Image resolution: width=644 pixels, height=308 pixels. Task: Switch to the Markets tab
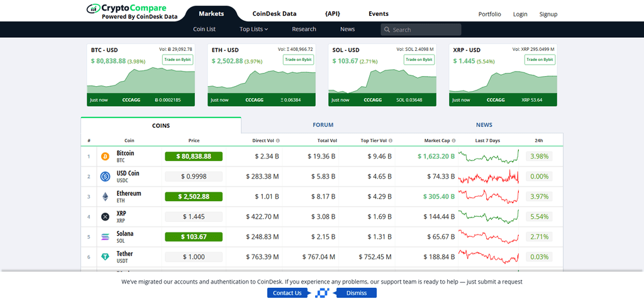pos(211,14)
